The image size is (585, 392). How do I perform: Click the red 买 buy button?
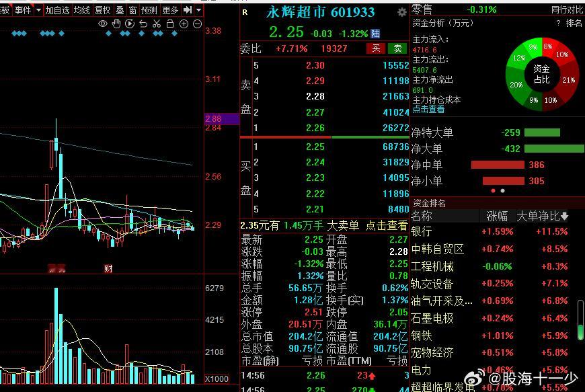376,48
